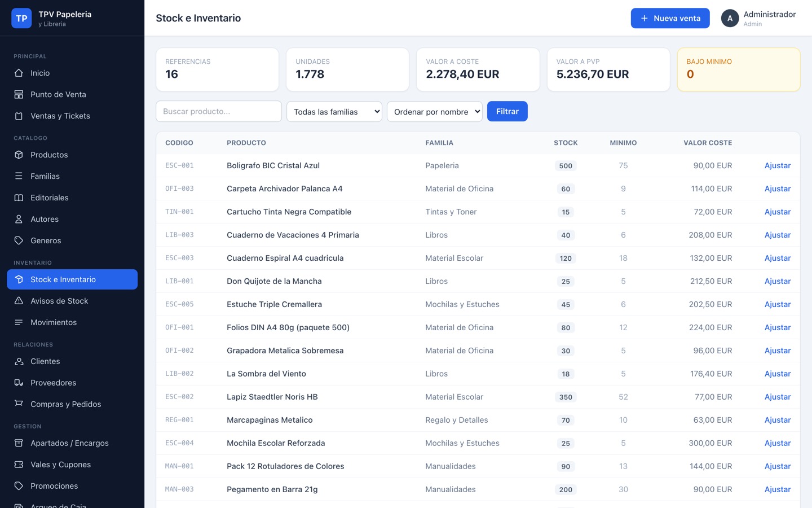Click the TP app logo
Screen dimensions: 812x508
[21, 18]
